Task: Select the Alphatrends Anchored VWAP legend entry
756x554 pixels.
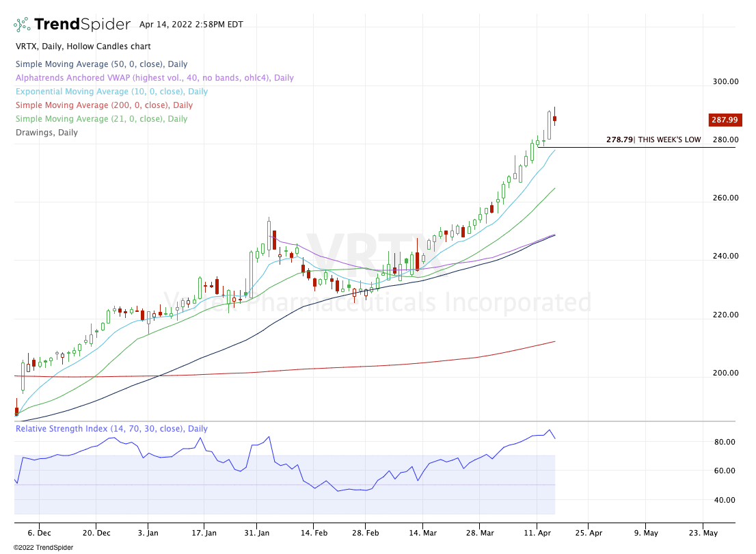Action: pyautogui.click(x=154, y=78)
